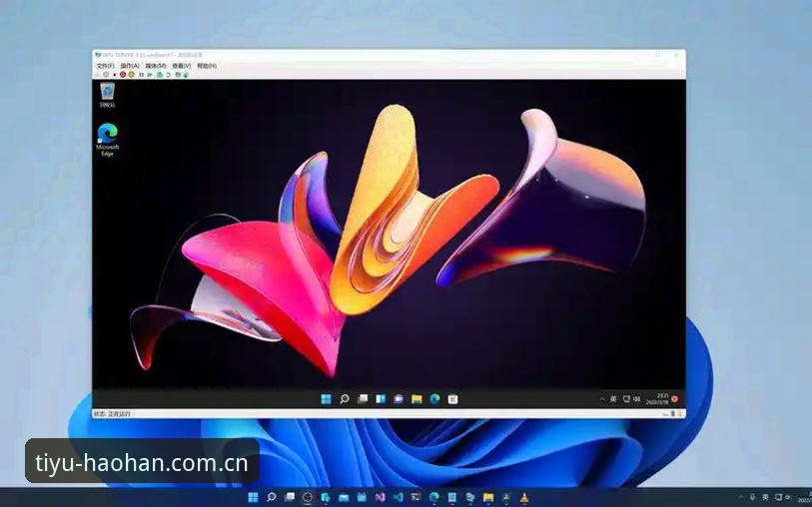Click the Revert toolbar icon
The width and height of the screenshot is (812, 507).
tap(169, 75)
